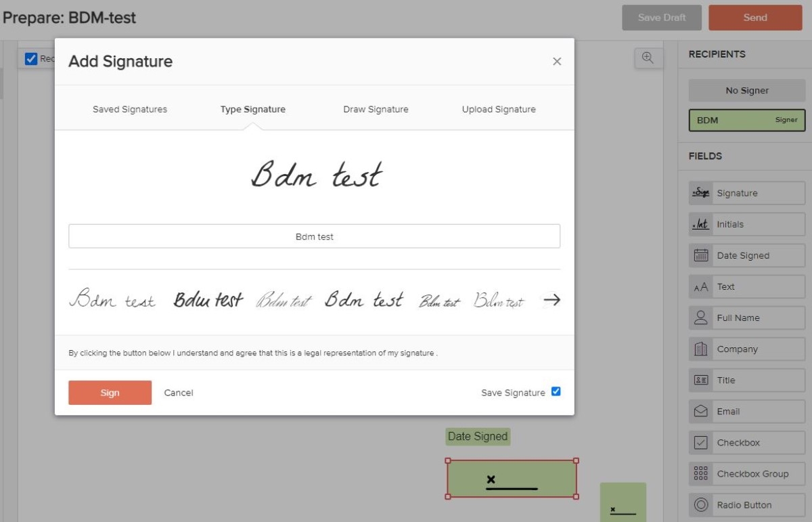The height and width of the screenshot is (522, 812).
Task: Open the Saved Signatures tab
Action: 130,109
